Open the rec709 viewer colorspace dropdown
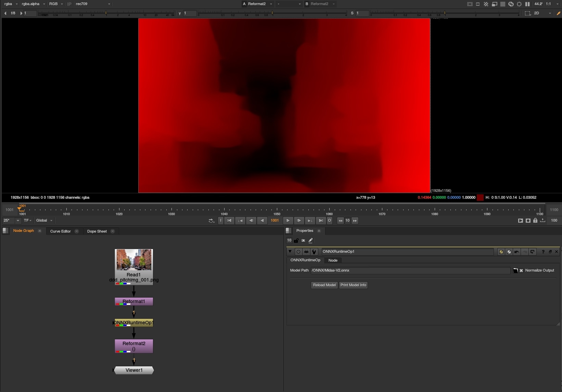 coord(93,4)
